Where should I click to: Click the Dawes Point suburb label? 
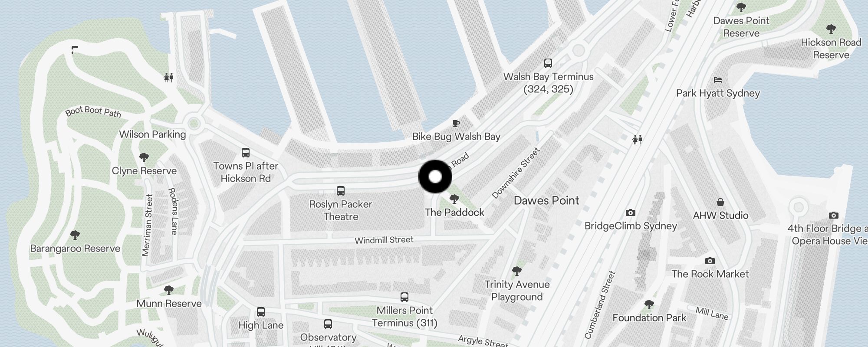[546, 200]
